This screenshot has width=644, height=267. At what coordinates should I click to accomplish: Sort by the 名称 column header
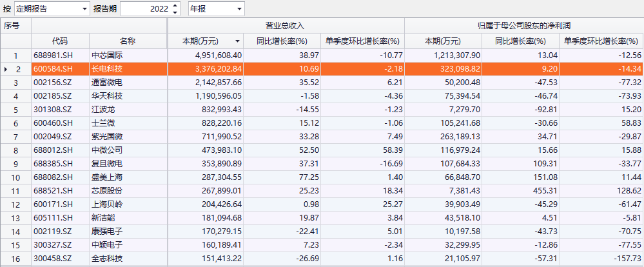127,41
